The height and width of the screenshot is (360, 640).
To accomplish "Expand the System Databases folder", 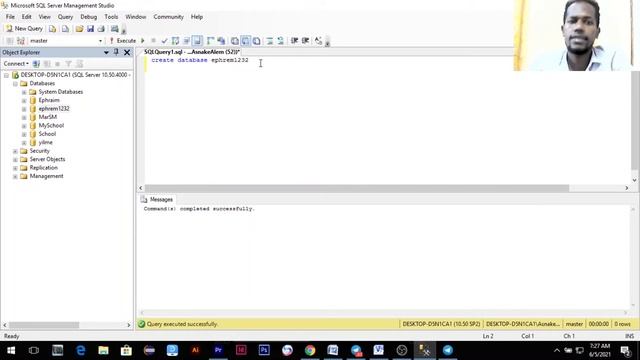I will [24, 92].
